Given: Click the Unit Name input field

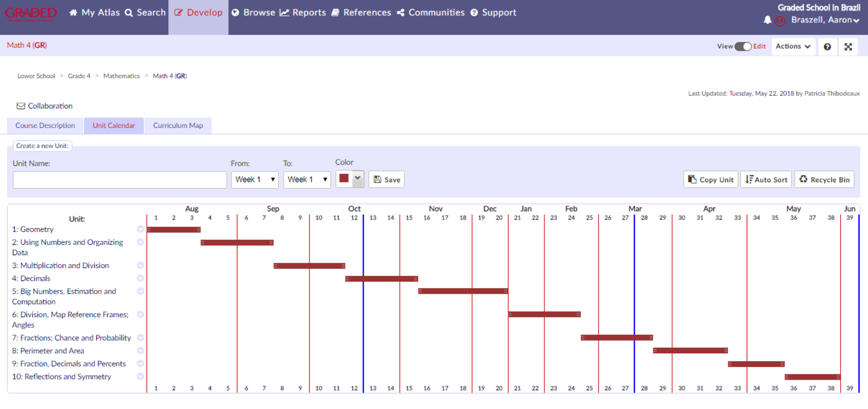Looking at the screenshot, I should click(x=120, y=180).
